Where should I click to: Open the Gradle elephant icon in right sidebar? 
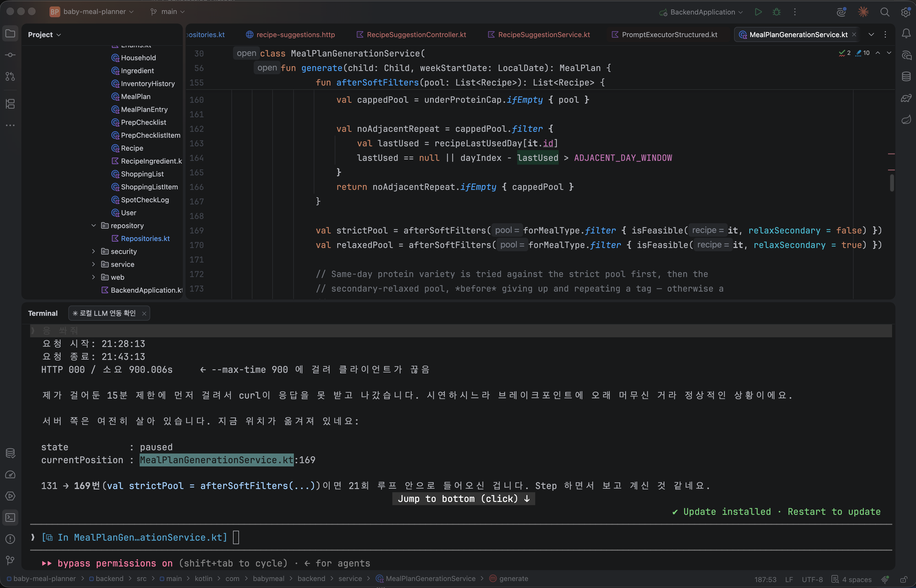906,98
